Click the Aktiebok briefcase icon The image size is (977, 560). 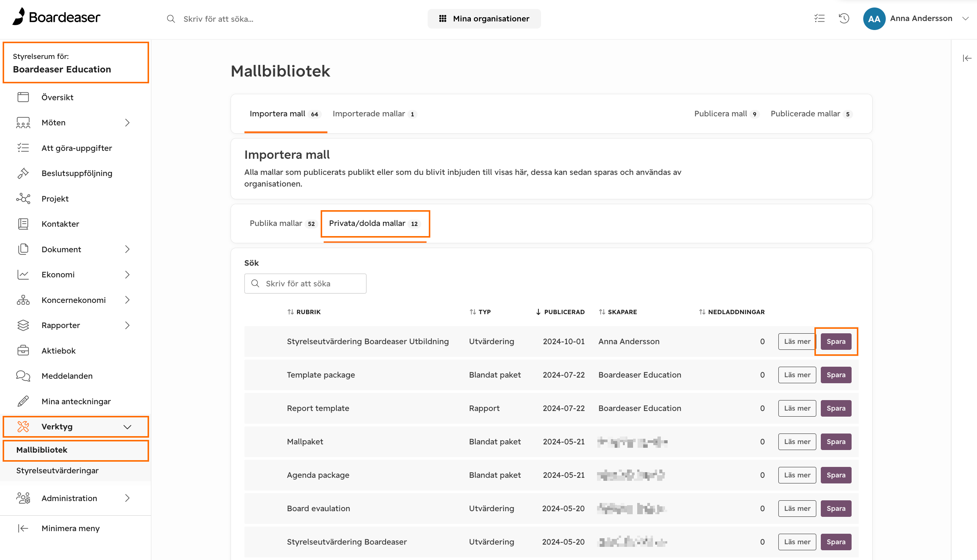[23, 351]
